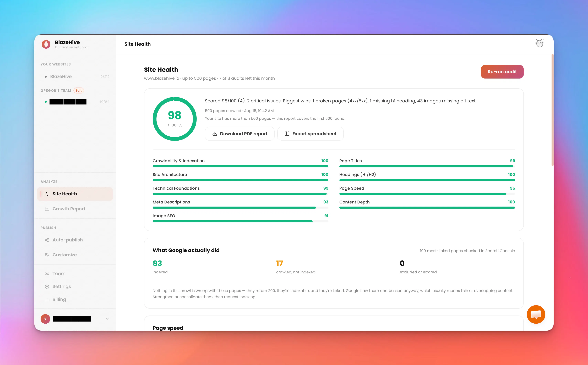588x365 pixels.
Task: Click the 0/212 counter
Action: pyautogui.click(x=105, y=76)
